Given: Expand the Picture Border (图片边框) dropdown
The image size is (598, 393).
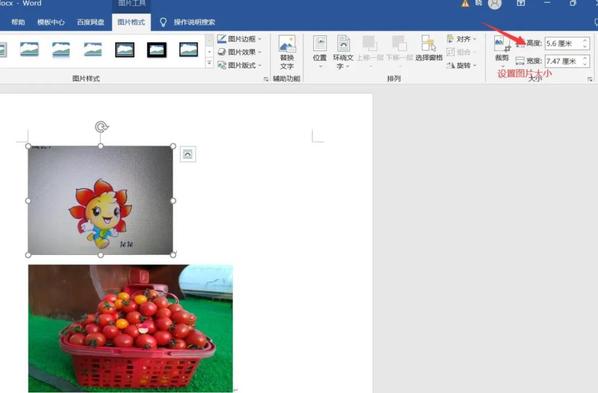Looking at the screenshot, I should pos(240,39).
